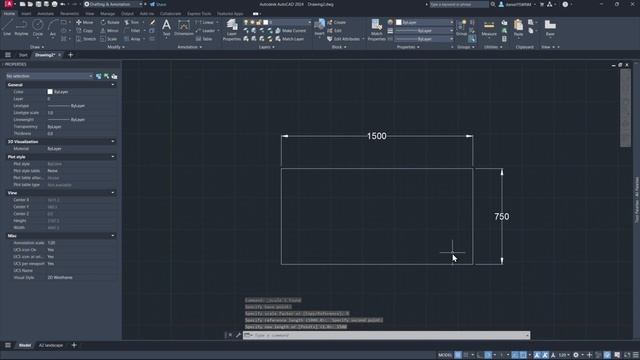Switch to the Manage ribbon tab
Image resolution: width=640 pixels, height=360 pixels.
pos(107,13)
